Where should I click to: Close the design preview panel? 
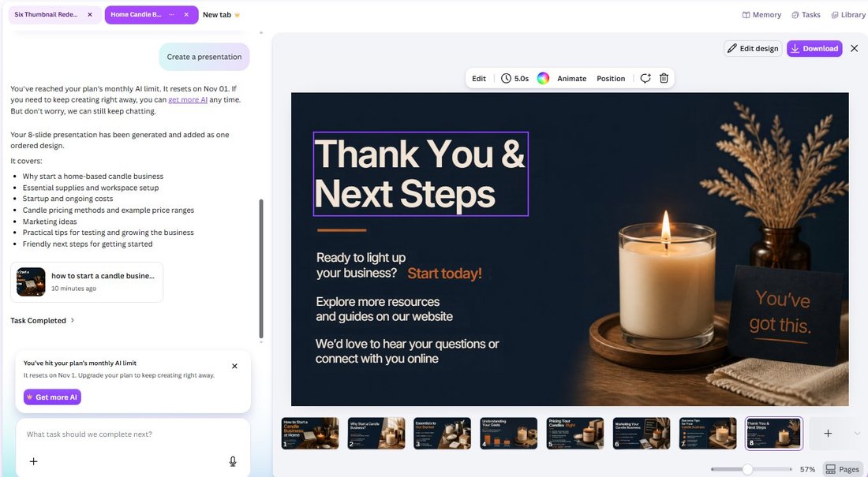[854, 49]
